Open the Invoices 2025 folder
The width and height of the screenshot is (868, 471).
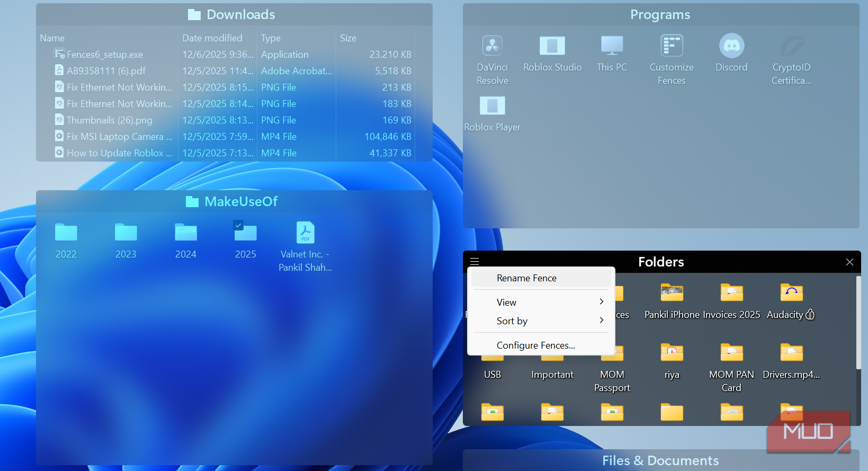[731, 301]
